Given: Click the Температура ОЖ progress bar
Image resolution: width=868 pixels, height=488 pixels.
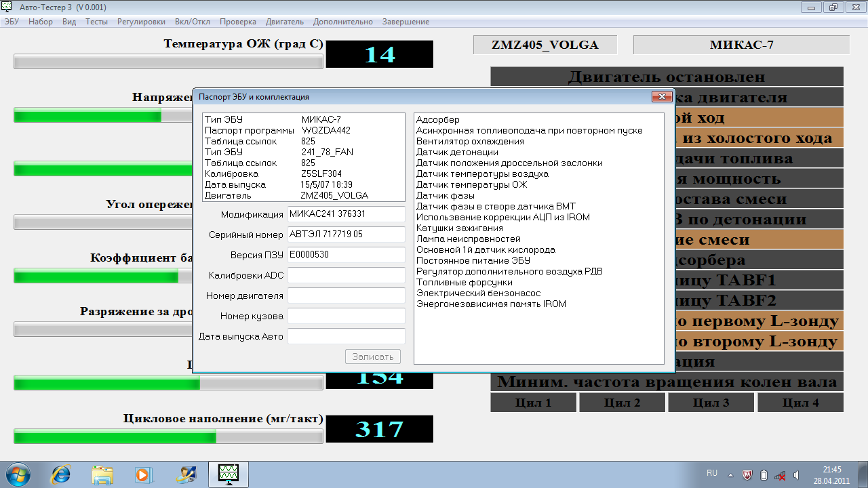Looking at the screenshot, I should tap(168, 62).
